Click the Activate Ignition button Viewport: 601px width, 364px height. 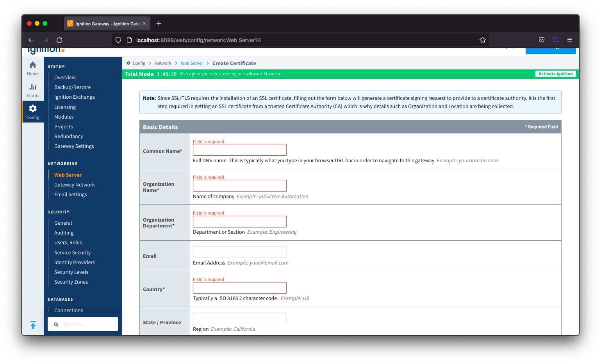tap(555, 74)
